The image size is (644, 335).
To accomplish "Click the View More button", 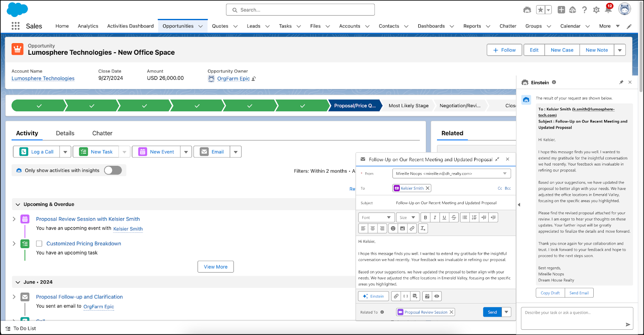I will (x=216, y=267).
